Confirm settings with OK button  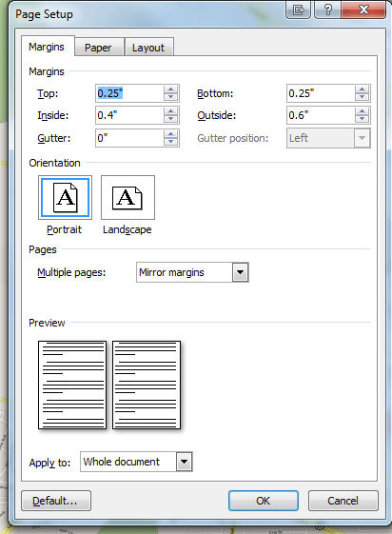(264, 501)
